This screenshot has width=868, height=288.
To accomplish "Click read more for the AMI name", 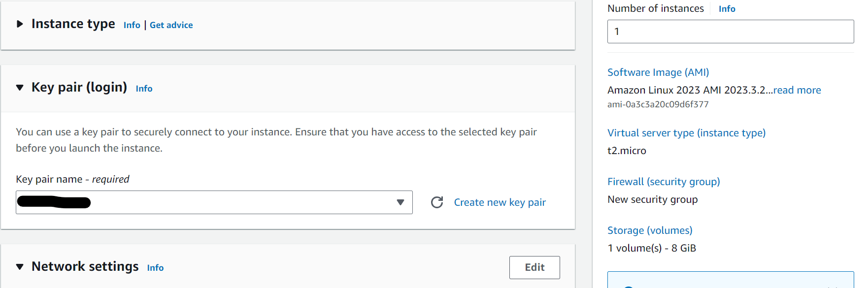I will pos(797,90).
